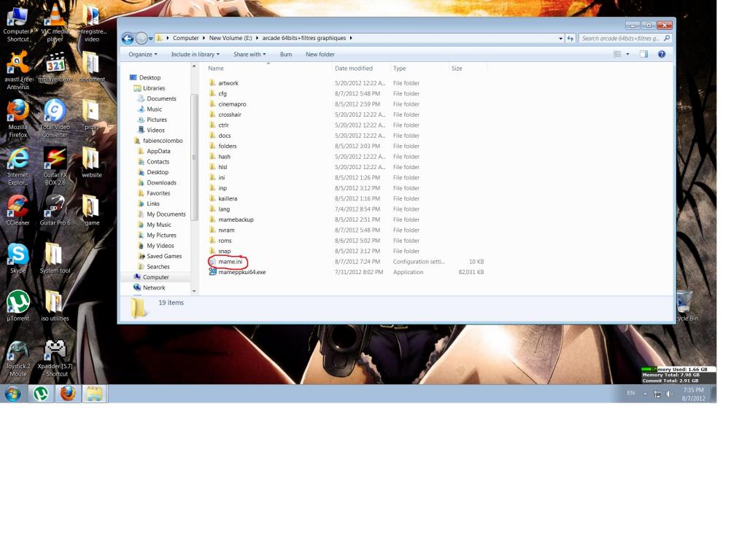Select Internet Explorer desktop icon
This screenshot has width=747, height=560.
(x=18, y=166)
